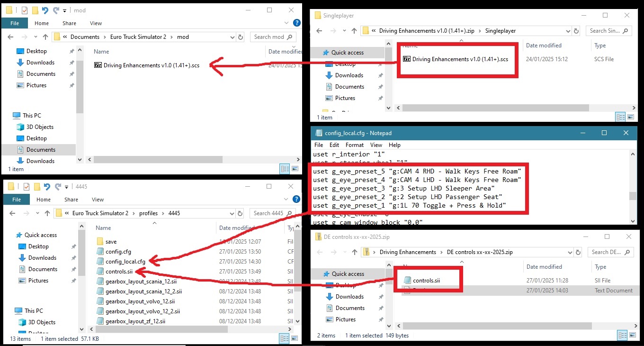Open File tab in mod window
Screen dimensions: 644x346
(15, 23)
